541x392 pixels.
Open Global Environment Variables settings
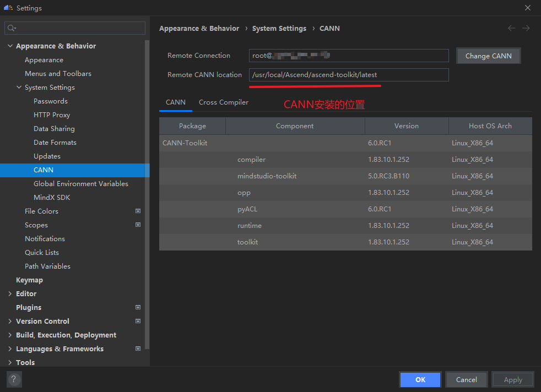81,184
